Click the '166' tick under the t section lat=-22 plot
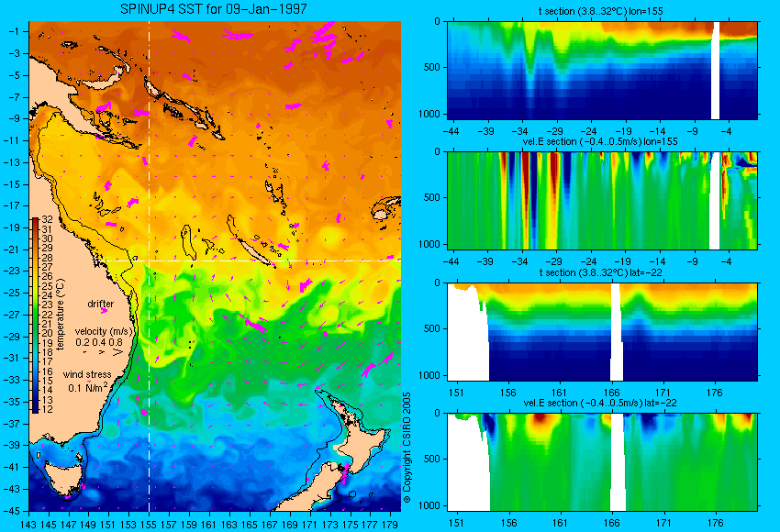780x532 pixels. coord(611,393)
